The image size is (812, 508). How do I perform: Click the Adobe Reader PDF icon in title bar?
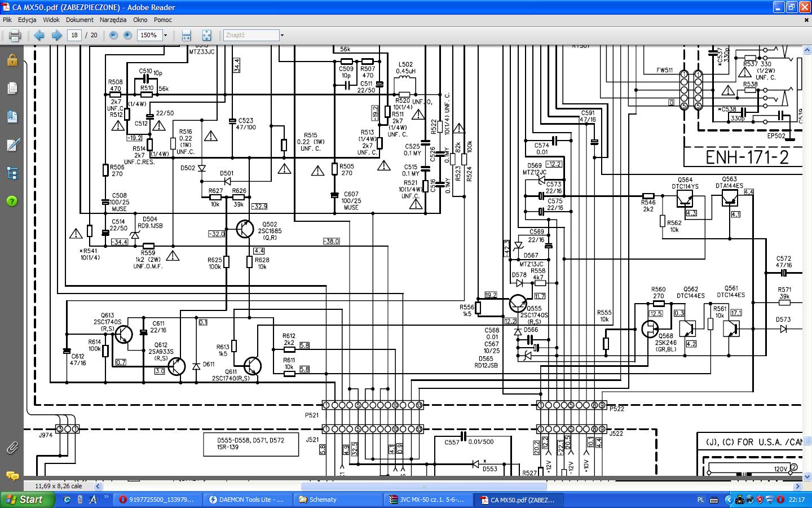click(7, 7)
